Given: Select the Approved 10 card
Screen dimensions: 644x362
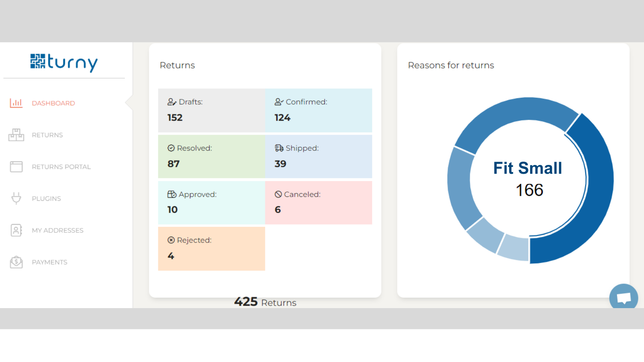Looking at the screenshot, I should click(212, 203).
